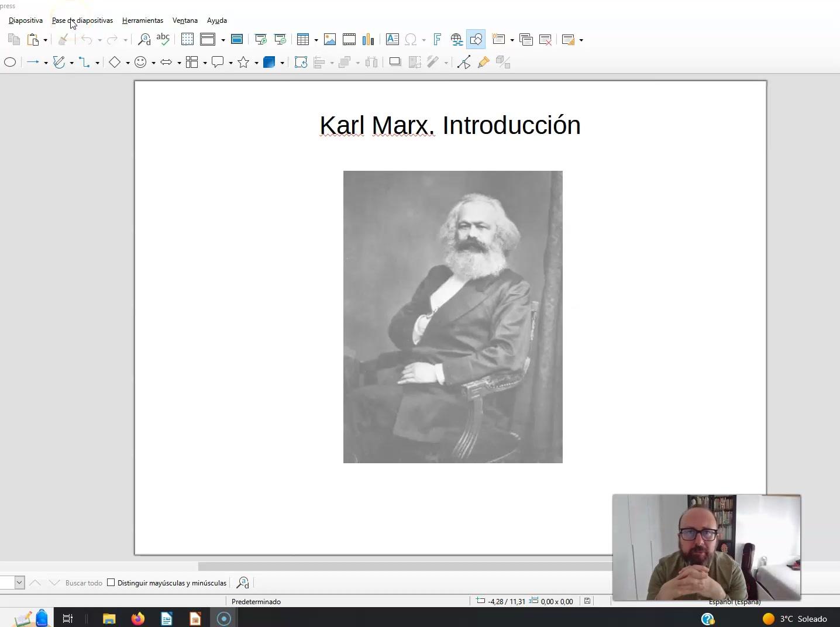
Task: Expand the Symbol Shapes smiley dropdown arrow
Action: pyautogui.click(x=153, y=63)
